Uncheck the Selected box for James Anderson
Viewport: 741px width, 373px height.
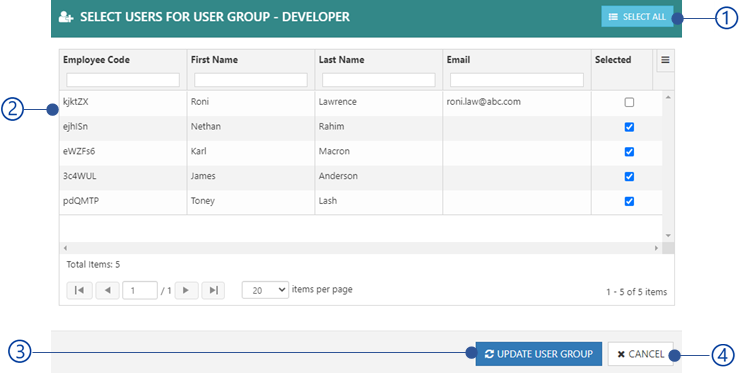point(629,176)
